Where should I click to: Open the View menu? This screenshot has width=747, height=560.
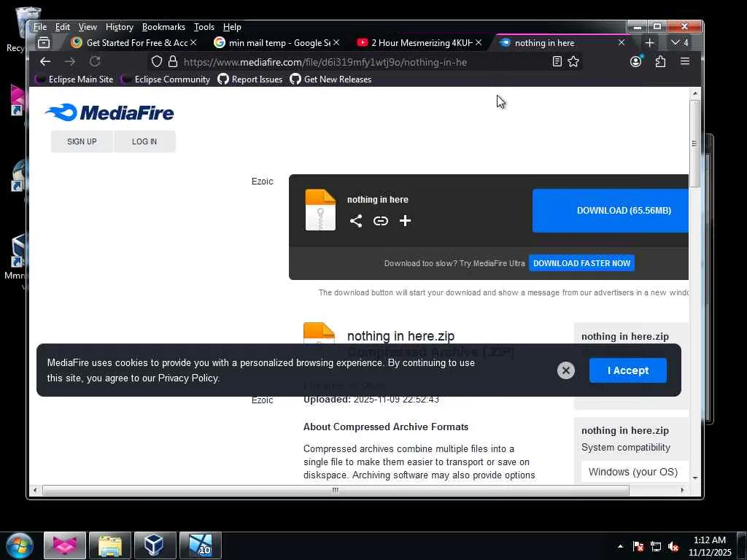pos(88,27)
